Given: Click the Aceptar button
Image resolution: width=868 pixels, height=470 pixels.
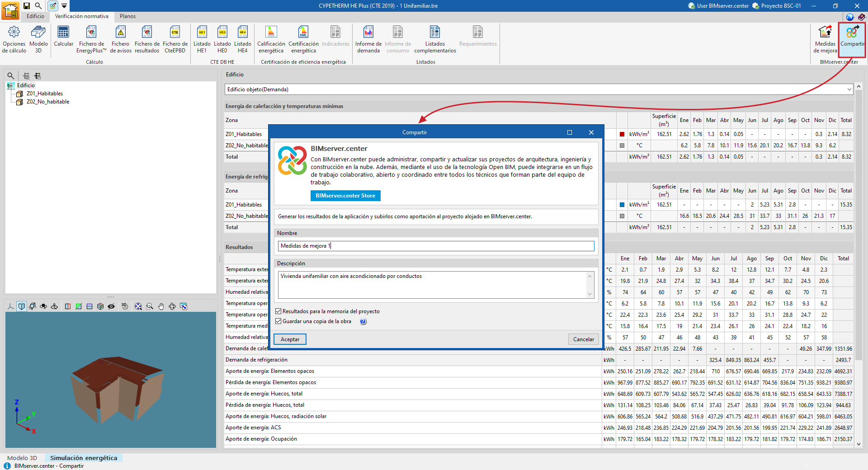Looking at the screenshot, I should (x=290, y=339).
